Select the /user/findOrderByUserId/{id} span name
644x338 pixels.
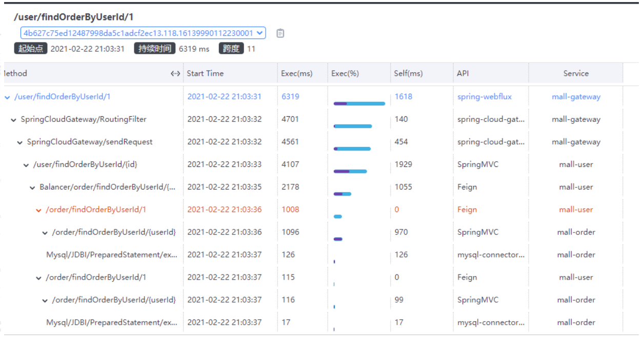tap(85, 164)
